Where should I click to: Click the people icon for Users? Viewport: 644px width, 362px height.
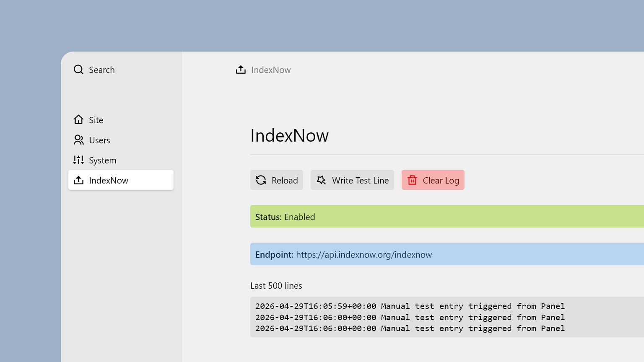78,140
